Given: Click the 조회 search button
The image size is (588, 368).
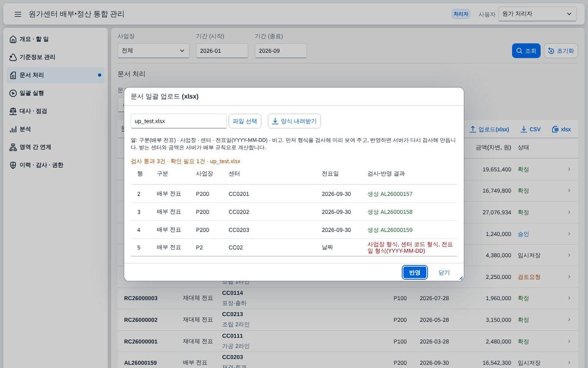Looking at the screenshot, I should point(526,51).
